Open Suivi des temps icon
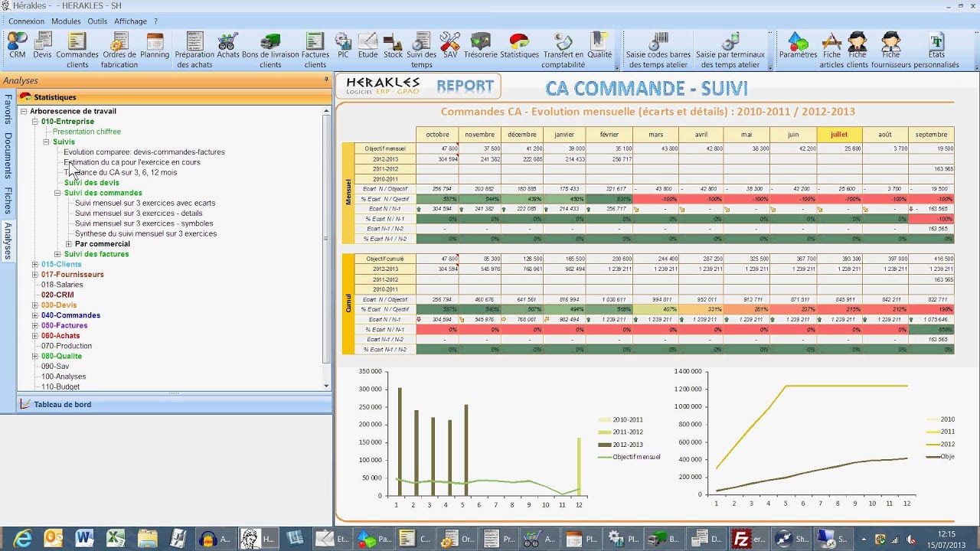 pos(421,51)
